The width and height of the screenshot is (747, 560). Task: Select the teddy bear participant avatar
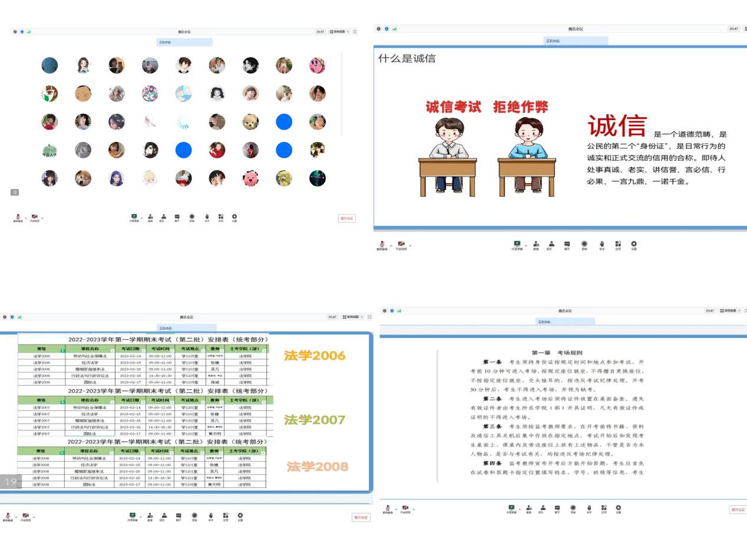coord(250,122)
